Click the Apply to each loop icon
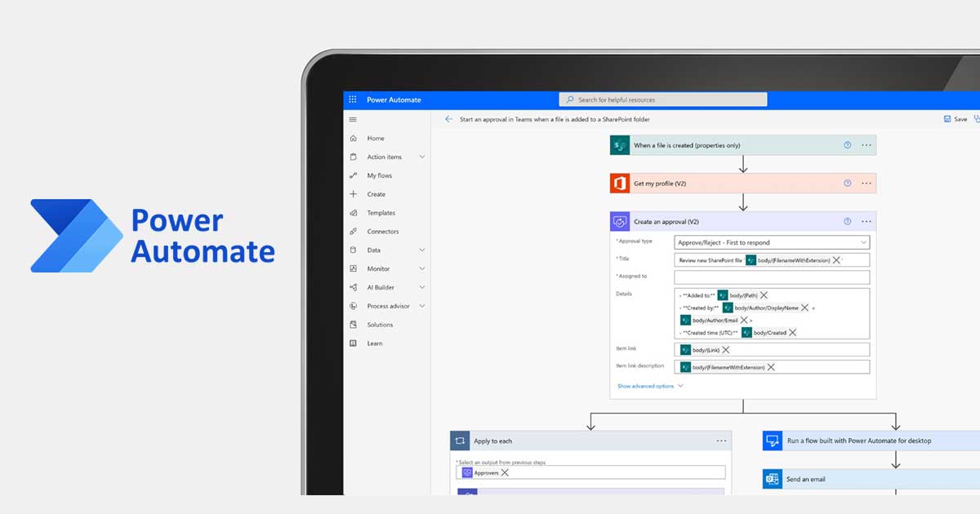Screen dimensions: 980x514 coord(460,441)
